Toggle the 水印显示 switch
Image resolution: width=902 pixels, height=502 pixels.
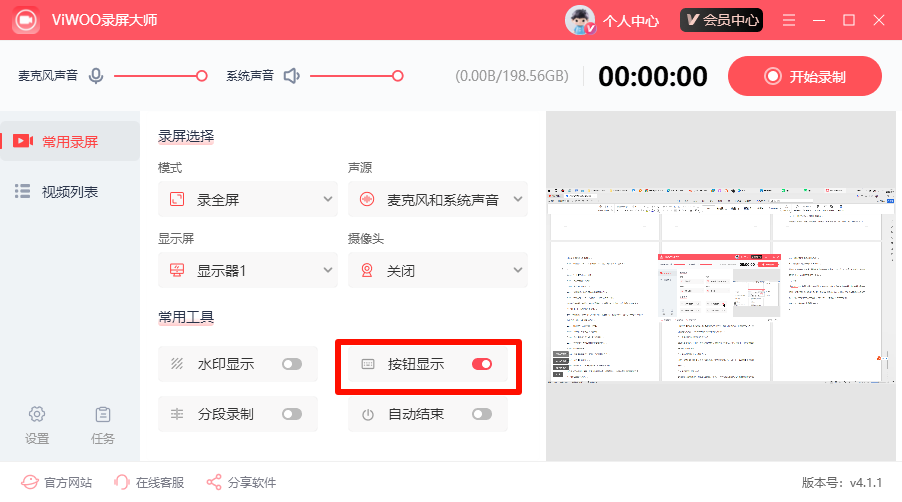coord(292,364)
